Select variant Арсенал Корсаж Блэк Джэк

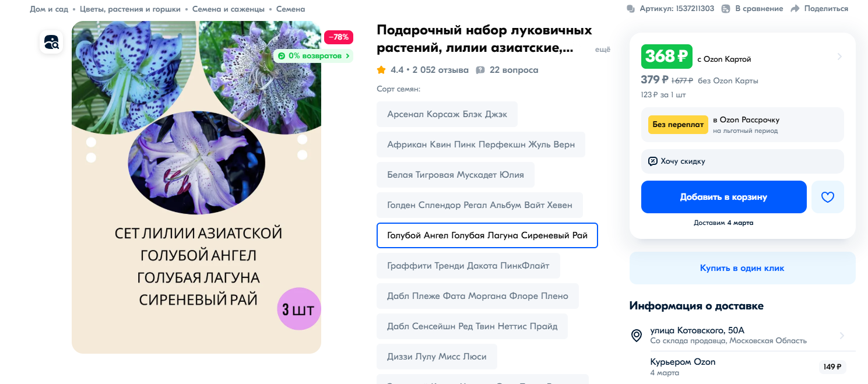[x=447, y=114]
